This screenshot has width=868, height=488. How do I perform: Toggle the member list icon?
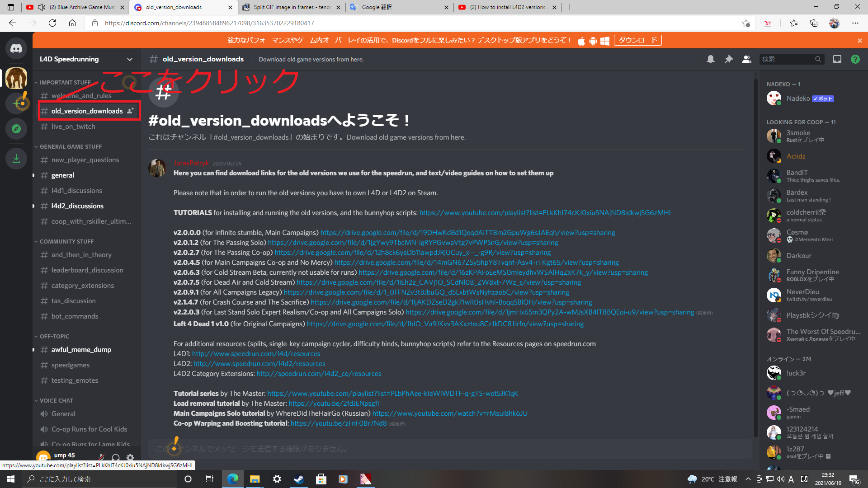(x=746, y=59)
